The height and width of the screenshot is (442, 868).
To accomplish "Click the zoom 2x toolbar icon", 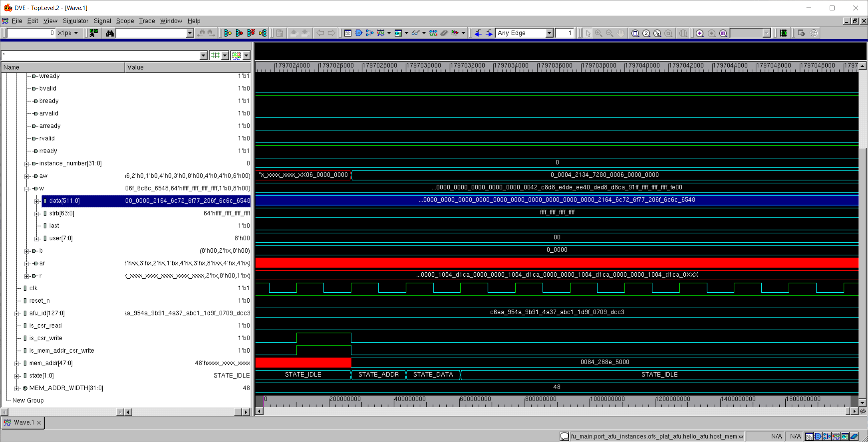I will click(x=646, y=33).
